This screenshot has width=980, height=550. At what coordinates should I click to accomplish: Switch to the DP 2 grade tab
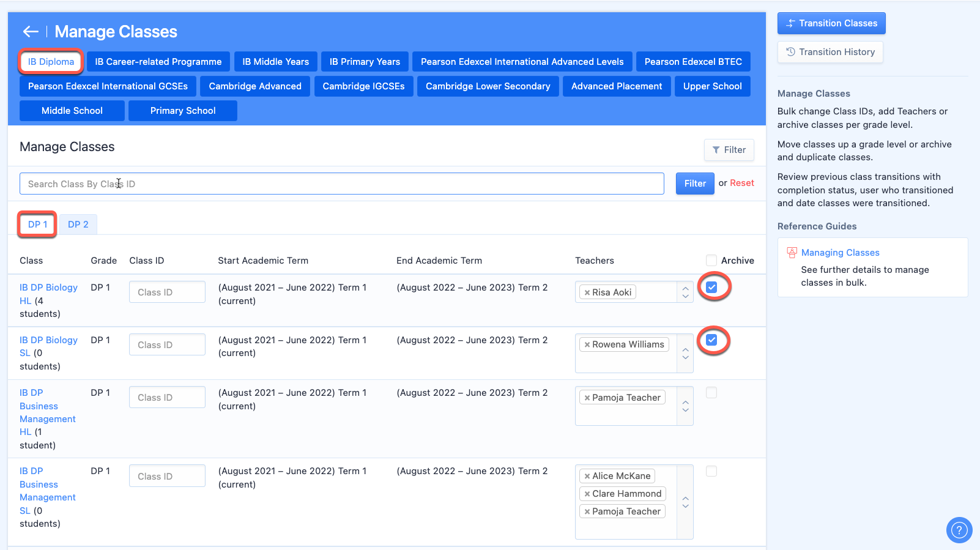click(x=78, y=225)
